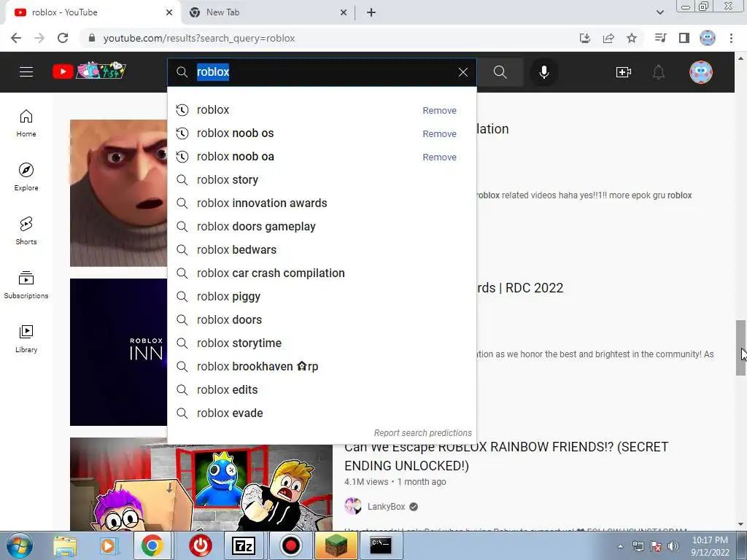Remove 'roblox' from search history
Image resolution: width=747 pixels, height=560 pixels.
(439, 111)
